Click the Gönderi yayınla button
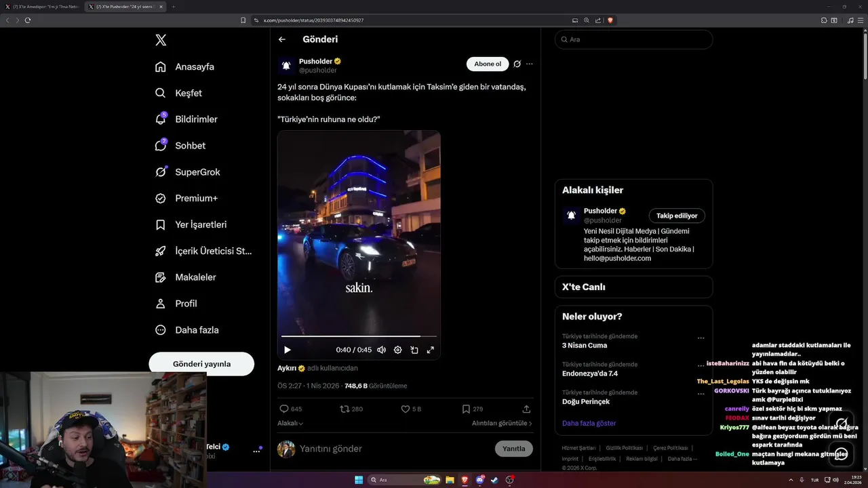The height and width of the screenshot is (488, 868). click(201, 364)
